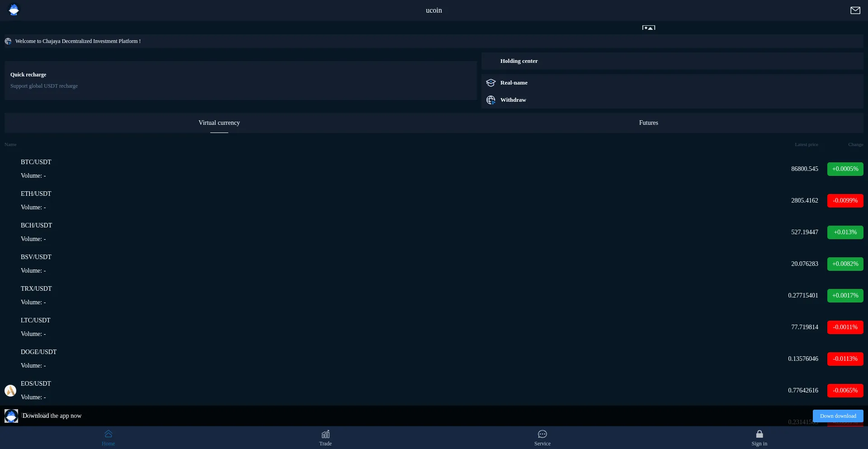Image resolution: width=868 pixels, height=449 pixels.
Task: Open the Service chat bubble icon
Action: coord(542,434)
